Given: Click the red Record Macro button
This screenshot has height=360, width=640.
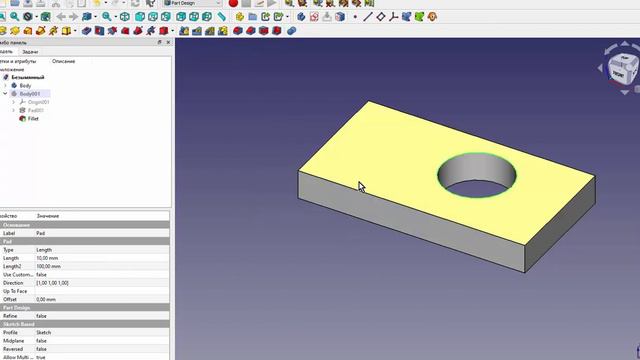Looking at the screenshot, I should pyautogui.click(x=233, y=3).
